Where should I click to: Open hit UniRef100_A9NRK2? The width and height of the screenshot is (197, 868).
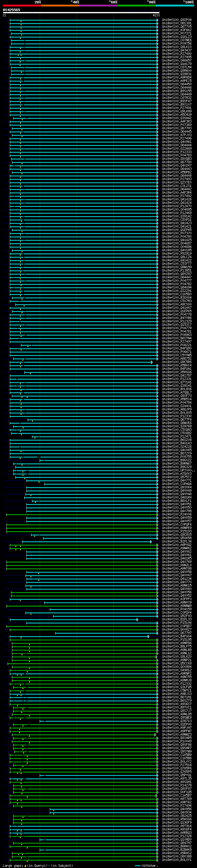(x=176, y=548)
